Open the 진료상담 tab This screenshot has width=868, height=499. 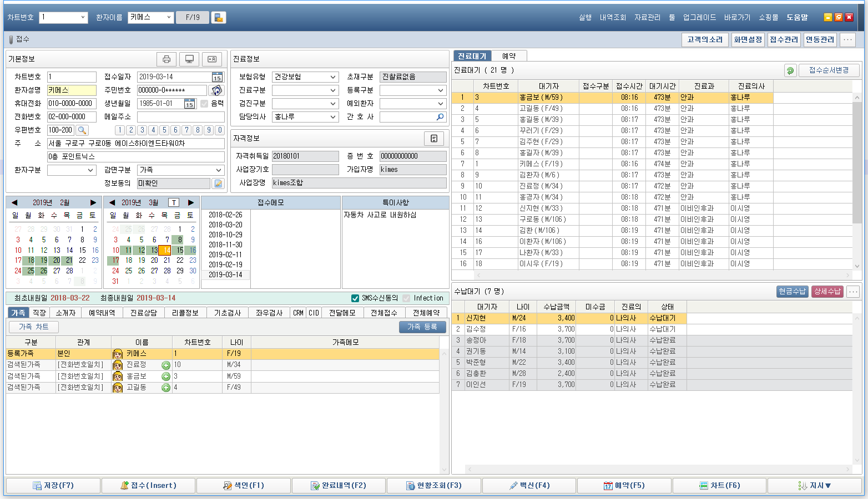coord(144,313)
